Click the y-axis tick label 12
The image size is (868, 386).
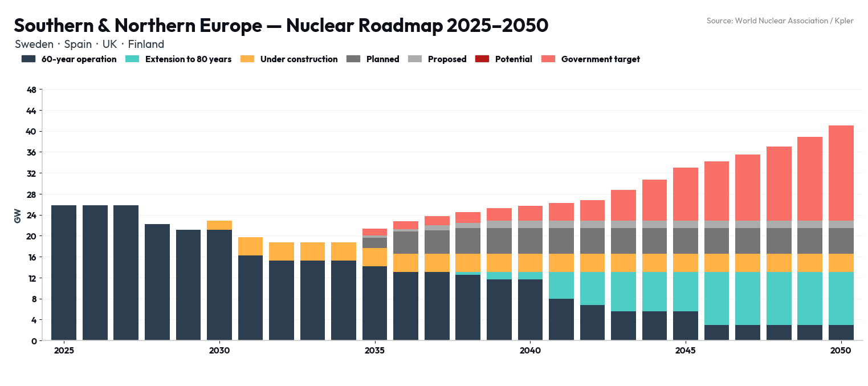click(31, 278)
